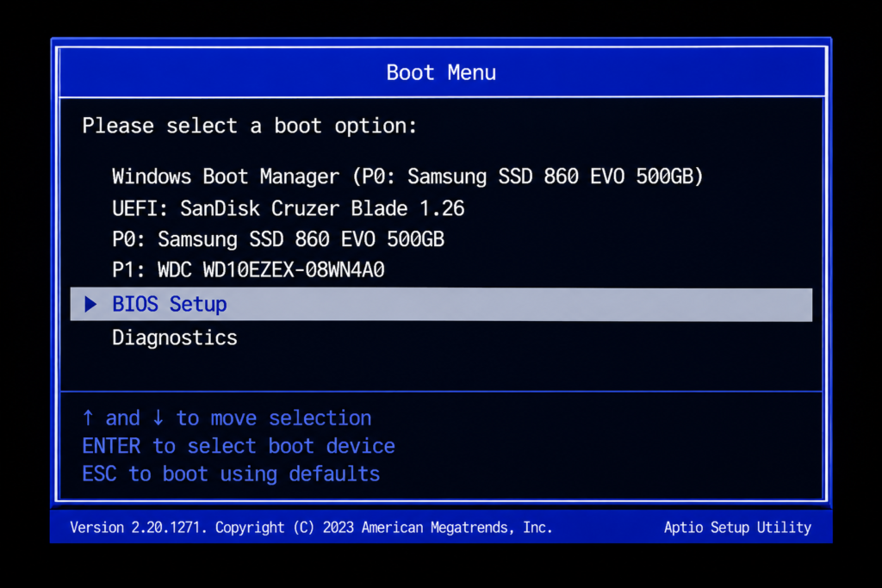The image size is (882, 588).
Task: Open the highlighted BIOS Setup entry
Action: 441,305
